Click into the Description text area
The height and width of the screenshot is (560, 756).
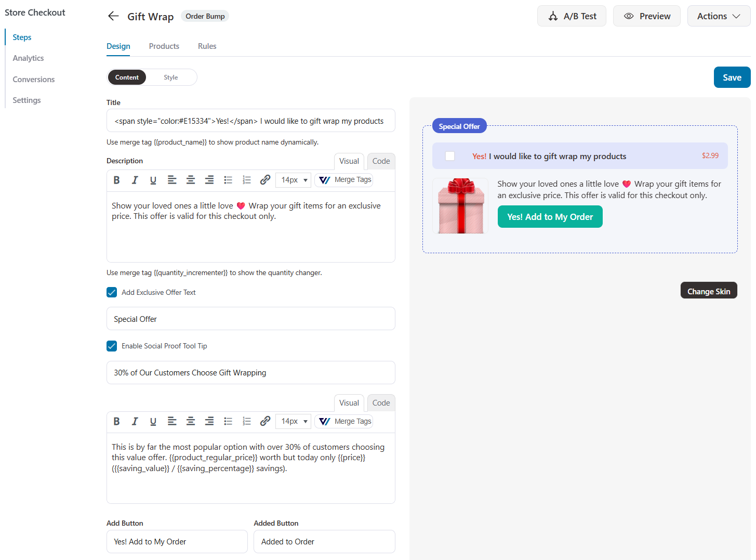click(x=251, y=227)
